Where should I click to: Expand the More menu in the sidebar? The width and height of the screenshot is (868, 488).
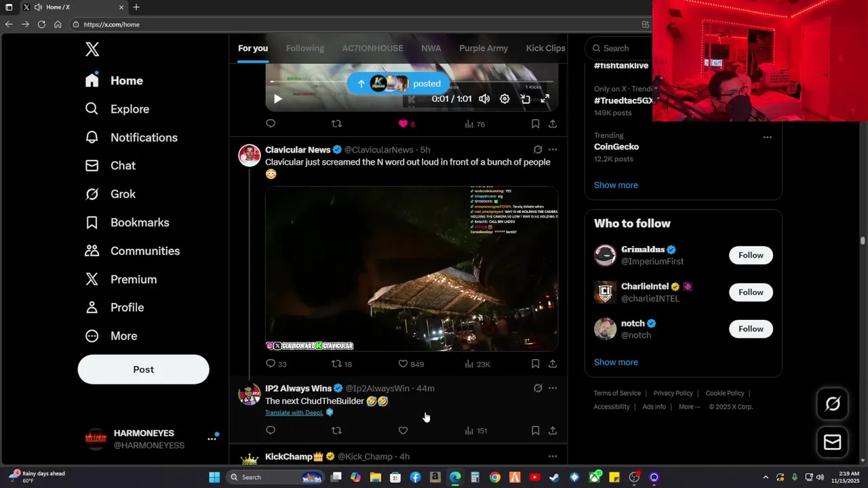(111, 336)
